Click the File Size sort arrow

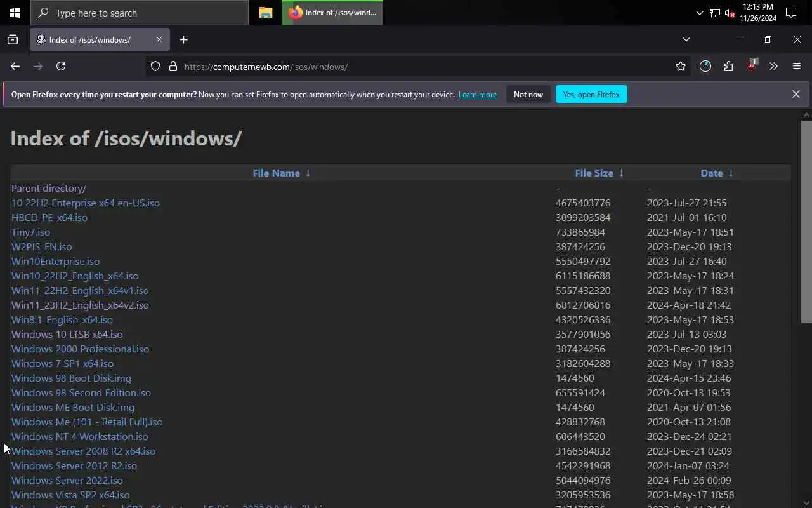click(x=621, y=173)
